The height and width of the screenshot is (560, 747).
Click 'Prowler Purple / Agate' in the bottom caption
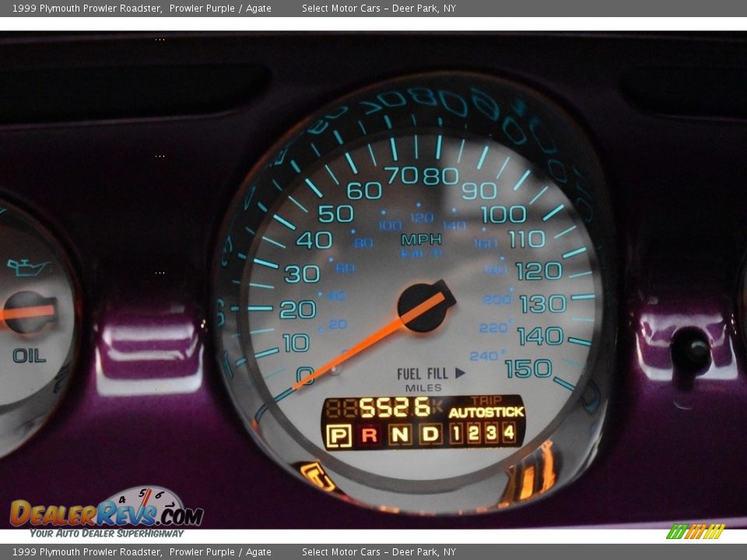point(220,552)
